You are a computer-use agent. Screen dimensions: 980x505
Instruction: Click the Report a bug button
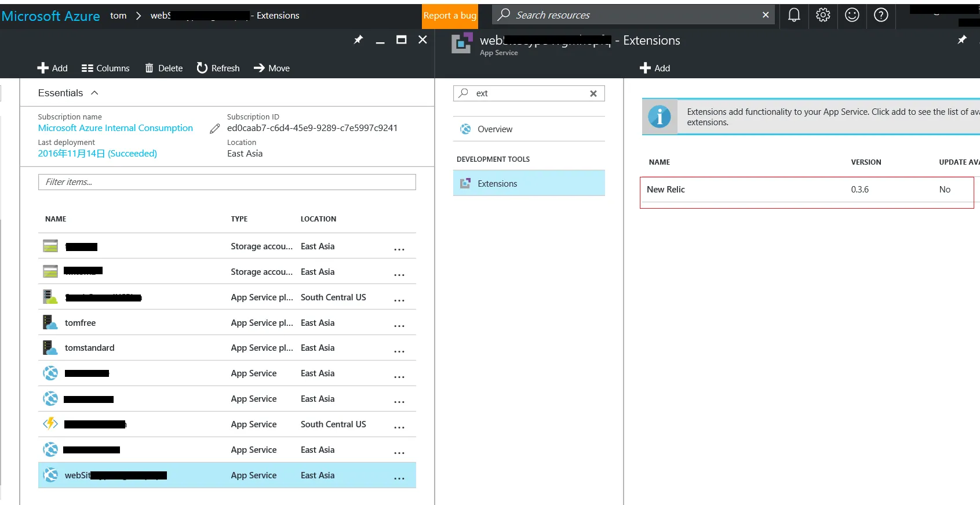point(450,16)
